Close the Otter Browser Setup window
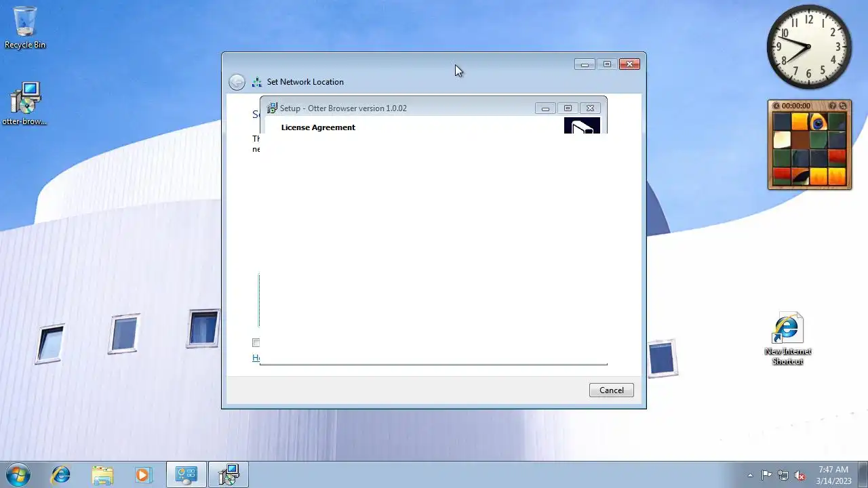868x488 pixels. tap(590, 108)
